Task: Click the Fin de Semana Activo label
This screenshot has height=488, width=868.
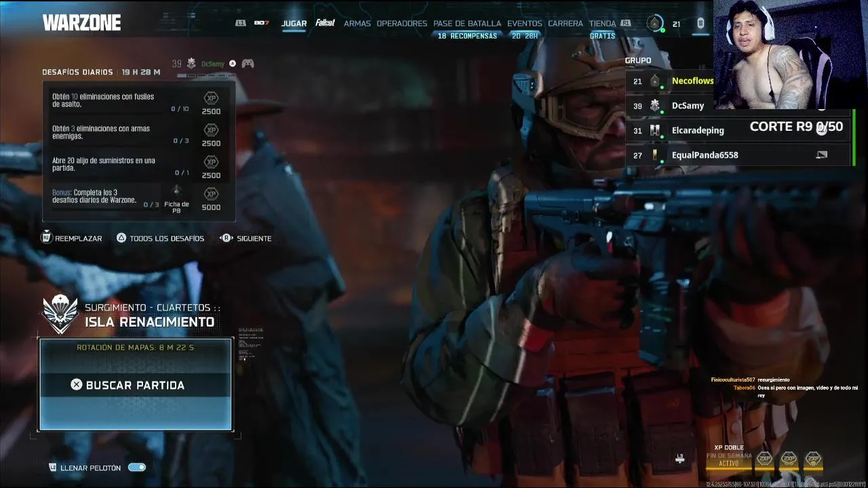Action: (x=729, y=460)
